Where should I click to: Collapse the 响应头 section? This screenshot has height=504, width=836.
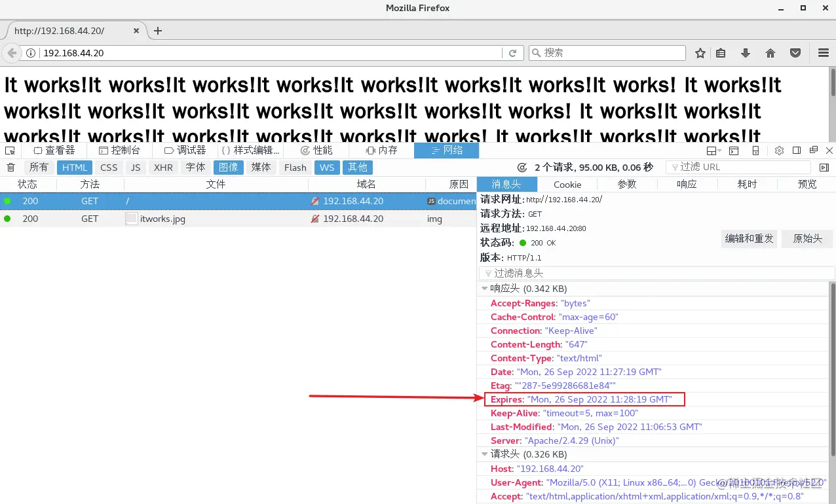tap(485, 289)
